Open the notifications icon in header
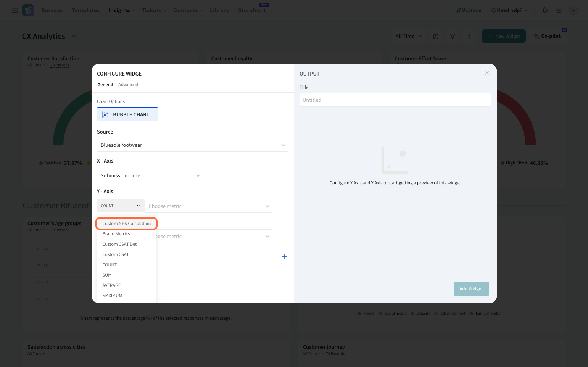The height and width of the screenshot is (367, 588). point(545,10)
